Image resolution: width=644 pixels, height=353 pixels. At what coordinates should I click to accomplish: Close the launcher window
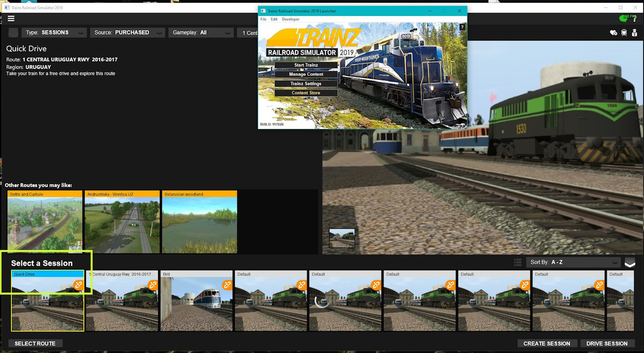click(459, 11)
